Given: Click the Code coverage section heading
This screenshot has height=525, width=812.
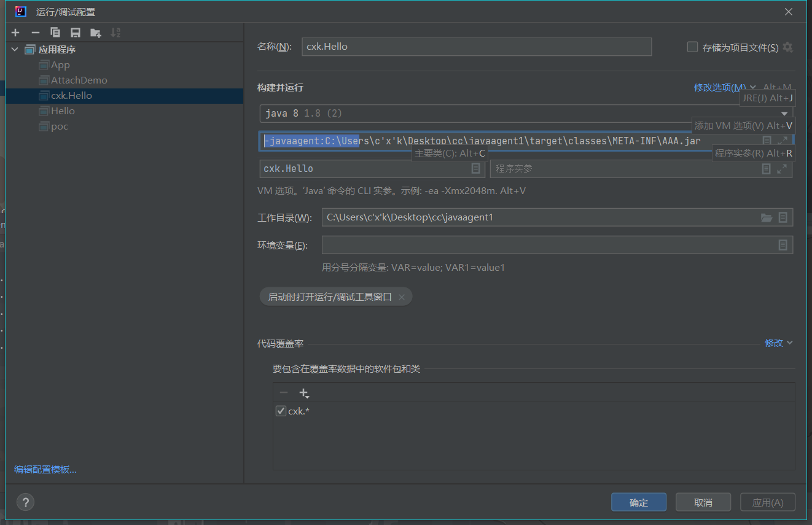Looking at the screenshot, I should 280,344.
